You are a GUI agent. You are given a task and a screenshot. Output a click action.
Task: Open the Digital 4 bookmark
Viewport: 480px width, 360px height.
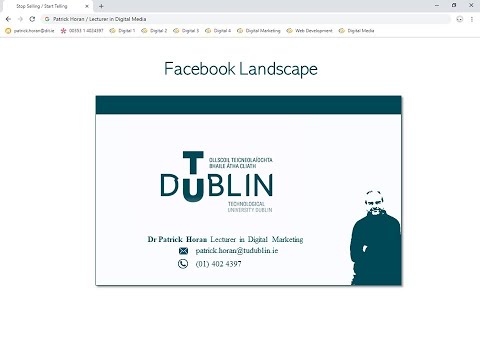click(x=218, y=31)
